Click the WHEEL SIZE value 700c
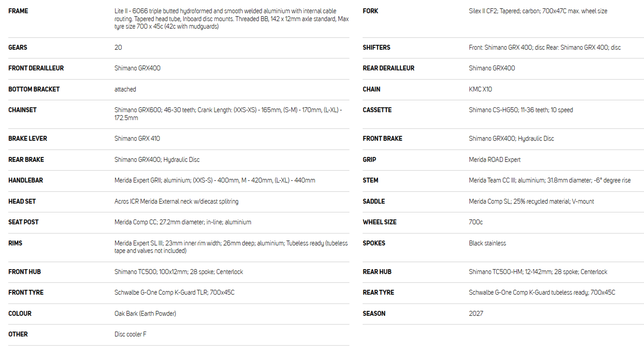This screenshot has height=347, width=644. point(476,222)
